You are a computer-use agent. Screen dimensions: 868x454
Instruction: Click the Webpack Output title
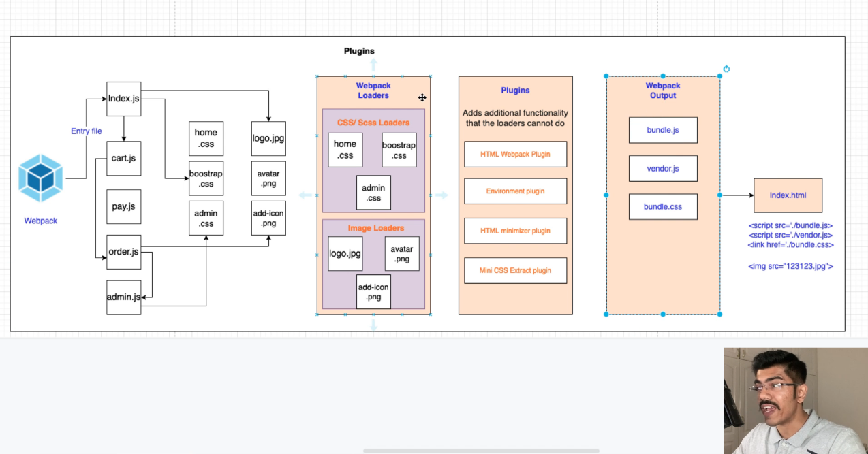[663, 91]
